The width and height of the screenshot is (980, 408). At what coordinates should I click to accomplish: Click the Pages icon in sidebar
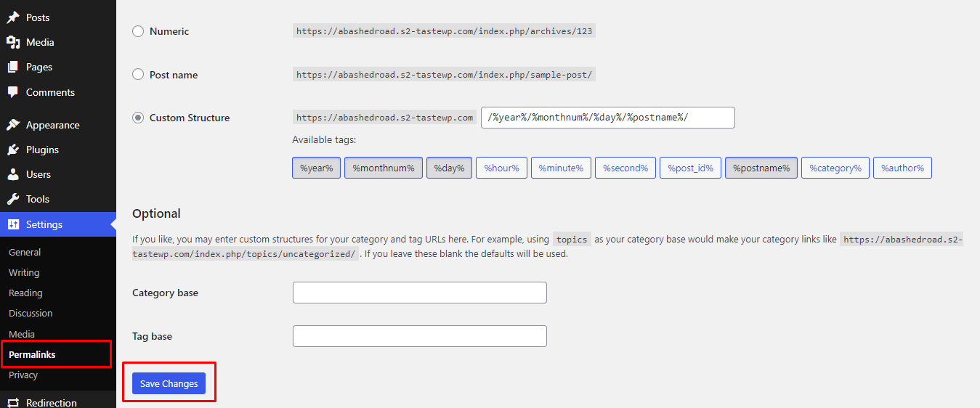click(x=13, y=67)
